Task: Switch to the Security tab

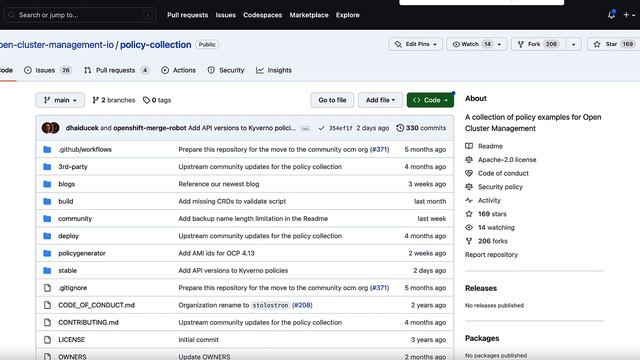Action: 226,70
